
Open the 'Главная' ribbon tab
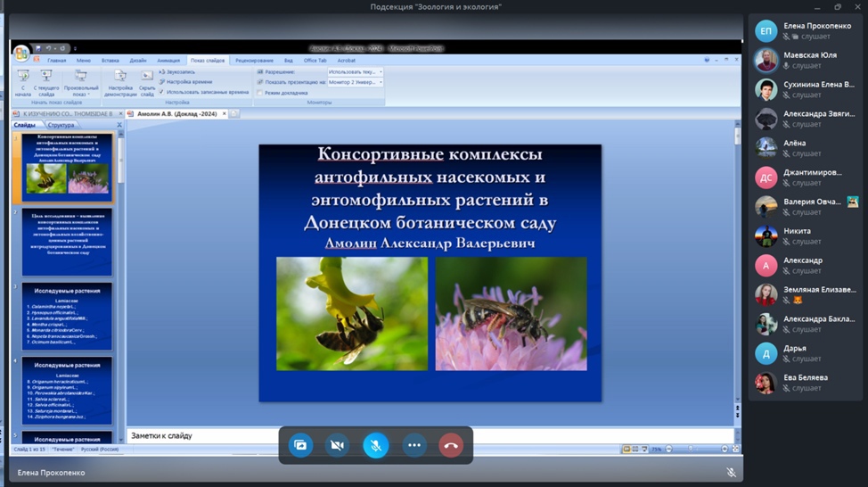56,61
